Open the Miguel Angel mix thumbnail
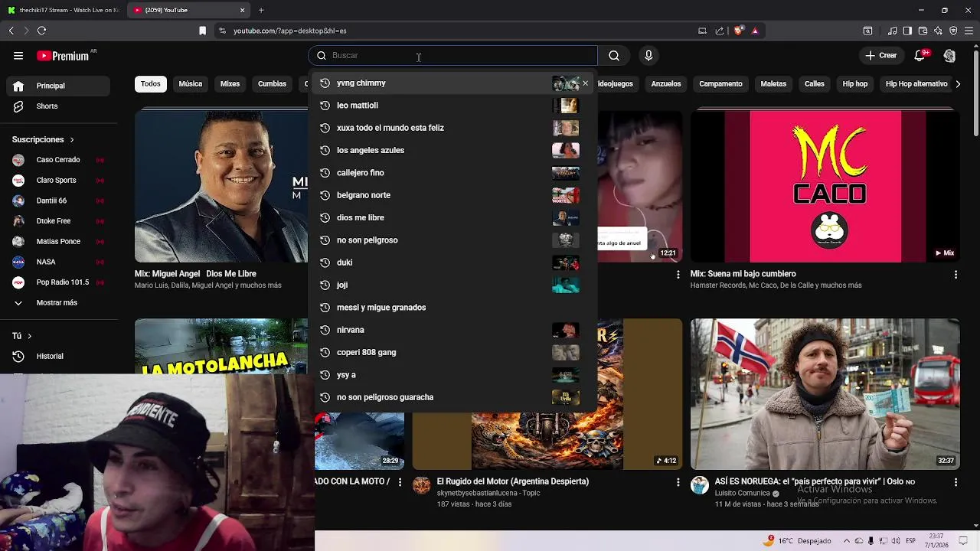 [221, 186]
